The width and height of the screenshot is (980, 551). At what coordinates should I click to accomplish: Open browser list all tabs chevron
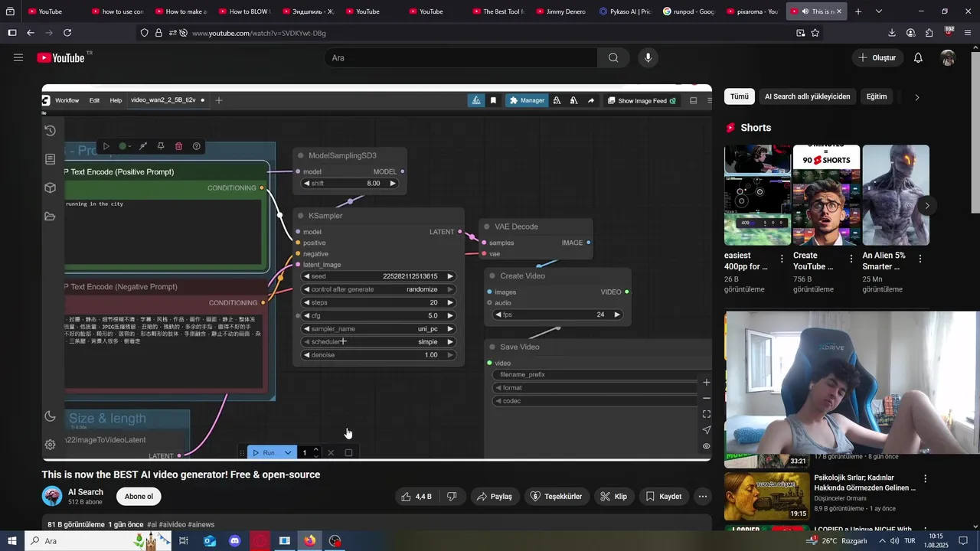(x=879, y=11)
